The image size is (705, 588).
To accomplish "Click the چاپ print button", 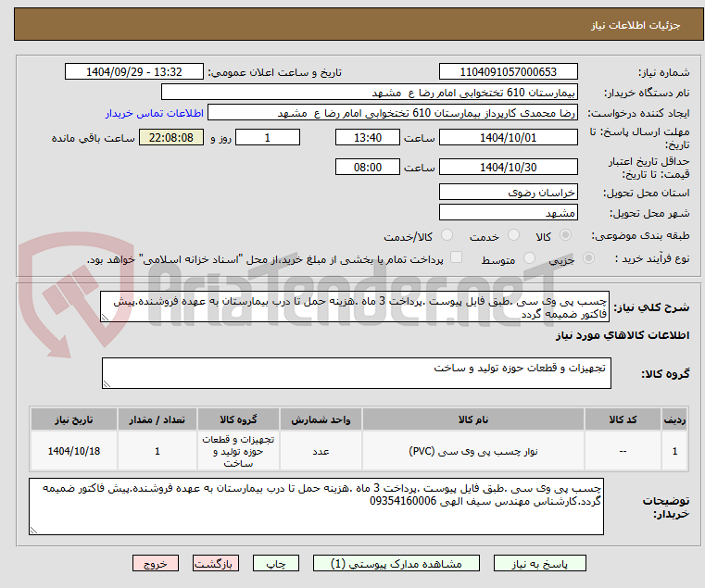I will [276, 563].
